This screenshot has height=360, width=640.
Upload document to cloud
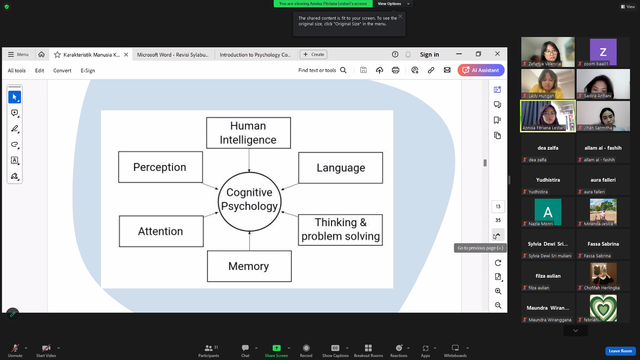380,70
